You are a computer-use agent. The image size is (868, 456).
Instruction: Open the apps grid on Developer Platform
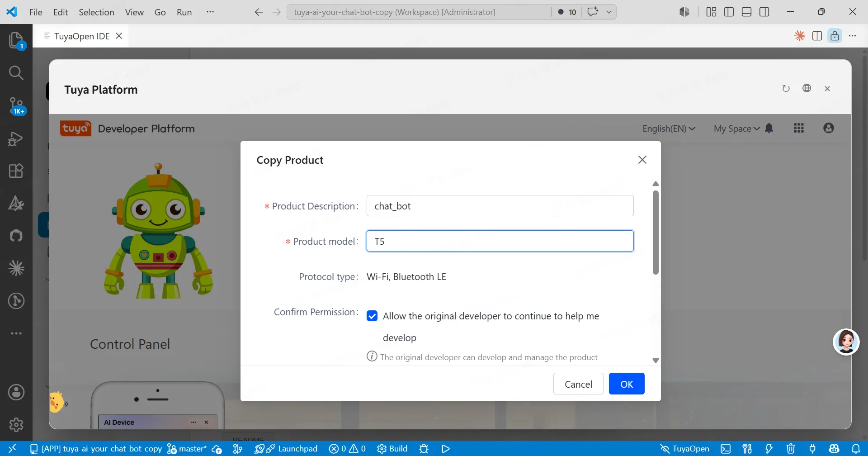(799, 128)
